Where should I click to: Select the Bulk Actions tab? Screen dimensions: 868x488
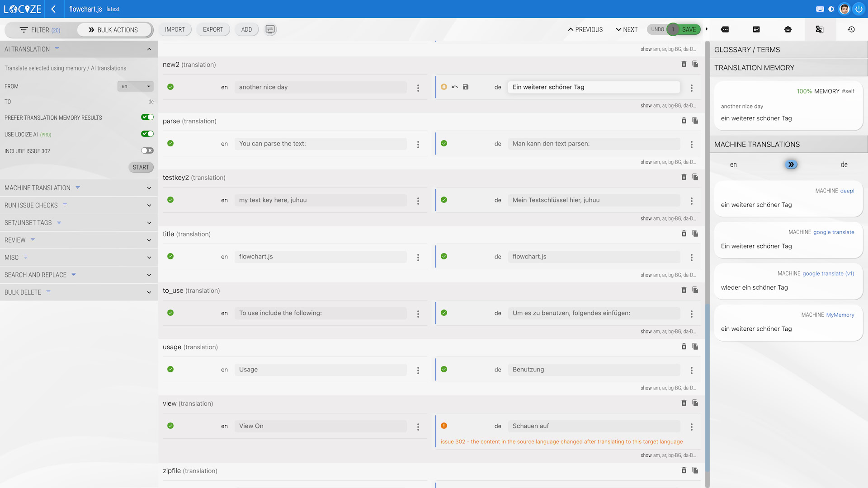pyautogui.click(x=113, y=30)
